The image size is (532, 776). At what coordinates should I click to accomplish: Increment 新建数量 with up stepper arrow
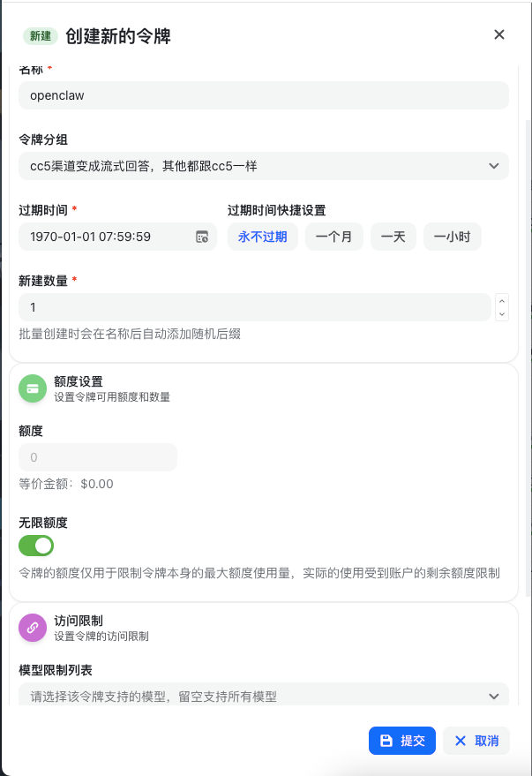click(x=502, y=300)
